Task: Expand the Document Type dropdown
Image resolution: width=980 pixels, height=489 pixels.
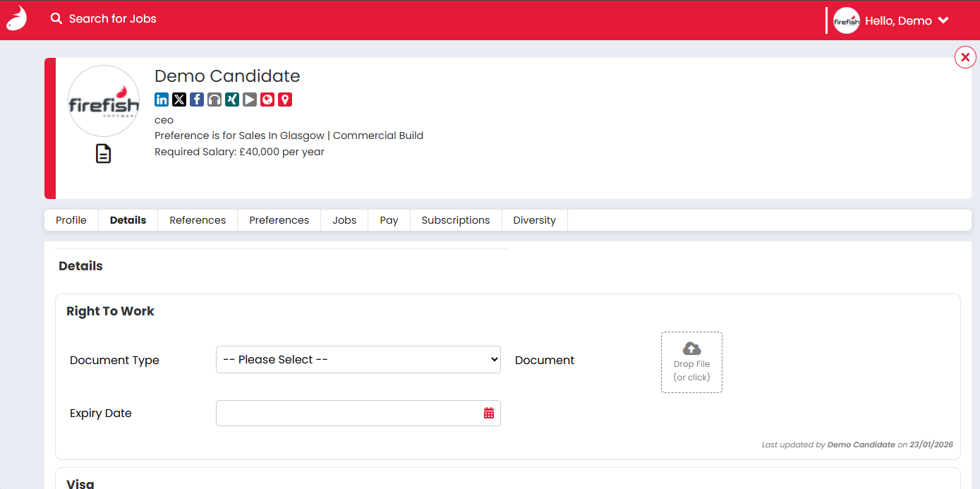Action: coord(358,360)
